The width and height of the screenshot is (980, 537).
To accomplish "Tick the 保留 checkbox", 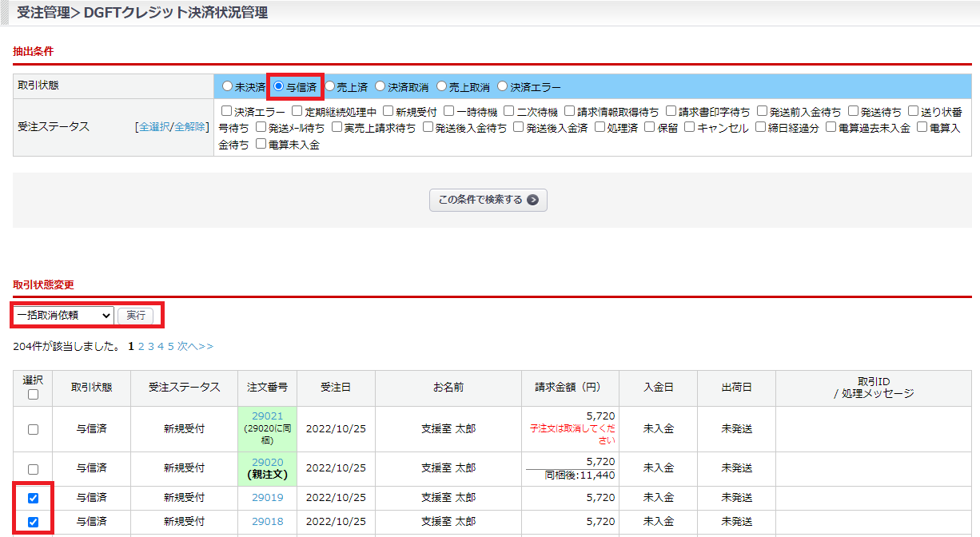I will tap(650, 128).
